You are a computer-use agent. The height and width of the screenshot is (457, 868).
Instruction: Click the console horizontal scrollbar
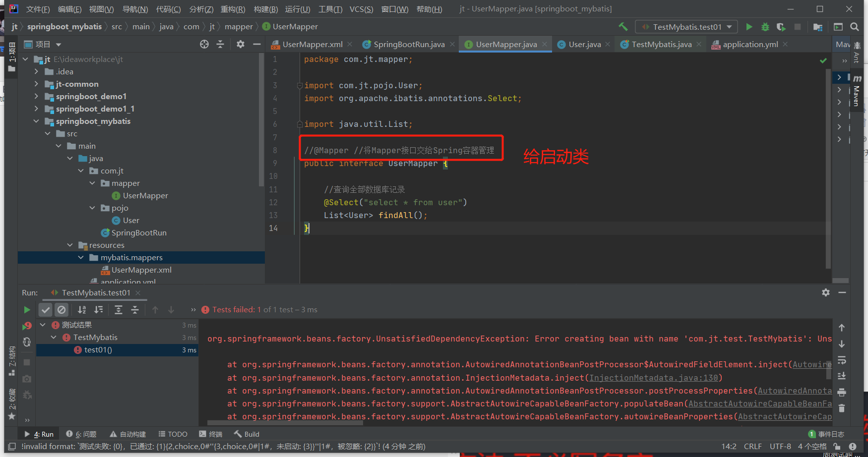[x=285, y=423]
